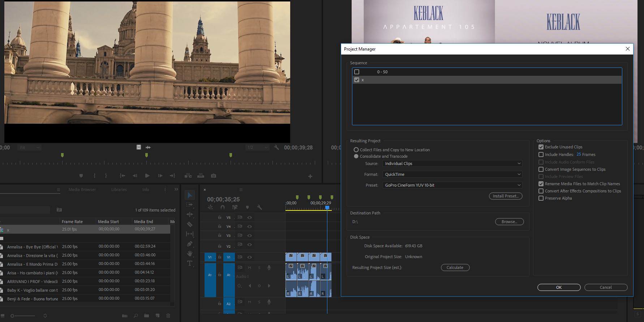Select Collect Files and Copy to New Location
The image size is (644, 322).
point(356,150)
